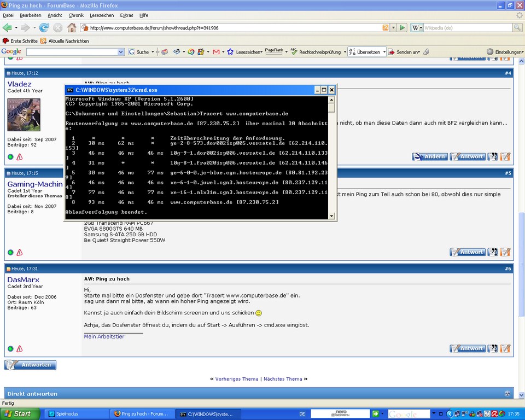Click the report post warning icon under DasMarx

pos(20,349)
